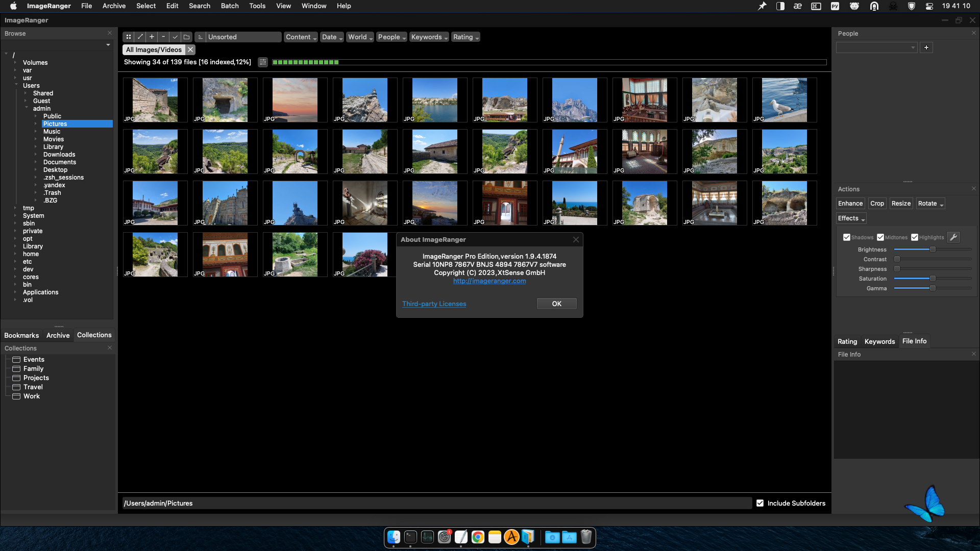Remove the All Images/Videos filter tag
Viewport: 980px width, 551px height.
click(190, 49)
